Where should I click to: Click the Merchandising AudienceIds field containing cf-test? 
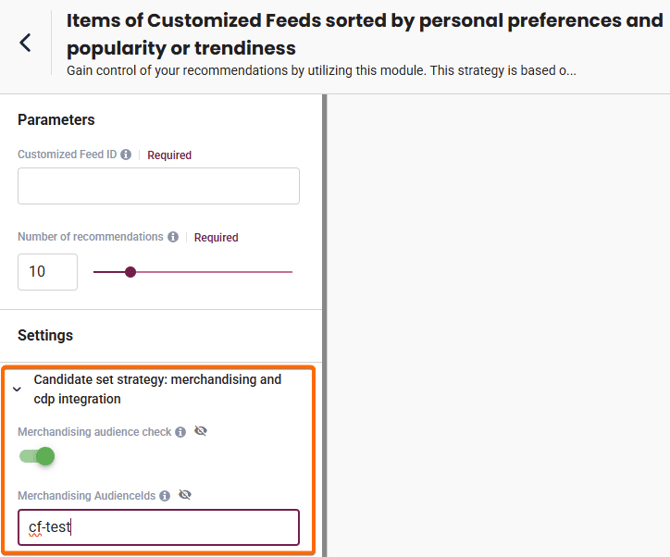pyautogui.click(x=158, y=527)
